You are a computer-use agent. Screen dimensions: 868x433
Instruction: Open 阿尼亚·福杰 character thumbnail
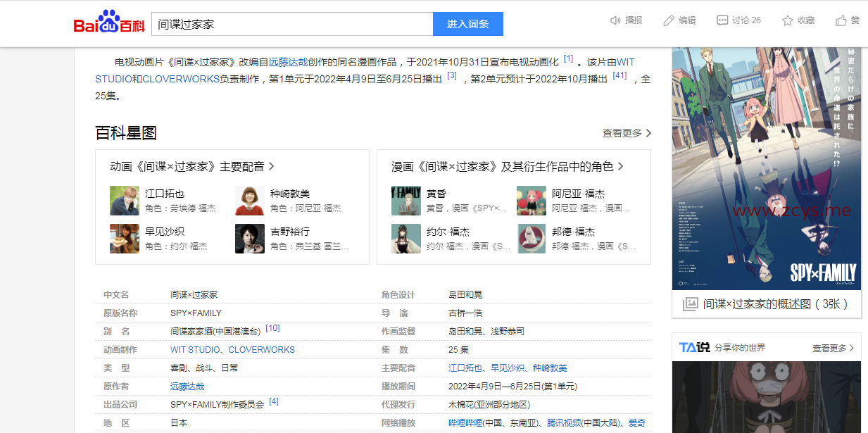[532, 201]
